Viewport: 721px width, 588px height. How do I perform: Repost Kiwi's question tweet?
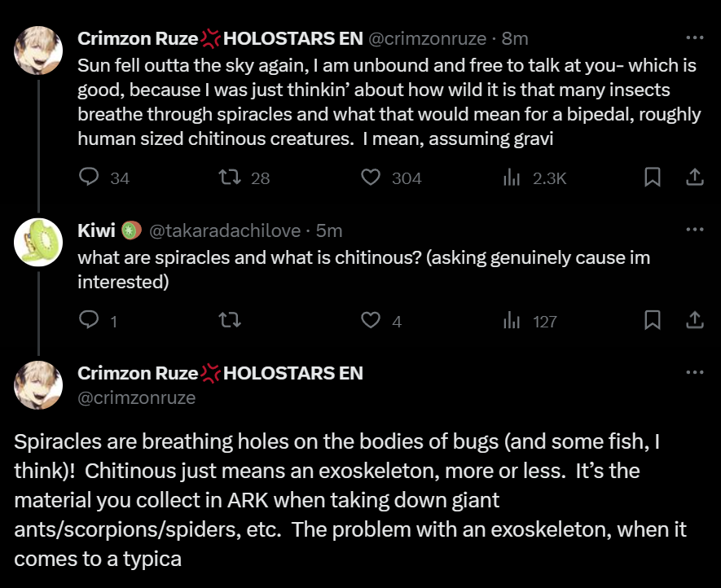[231, 321]
